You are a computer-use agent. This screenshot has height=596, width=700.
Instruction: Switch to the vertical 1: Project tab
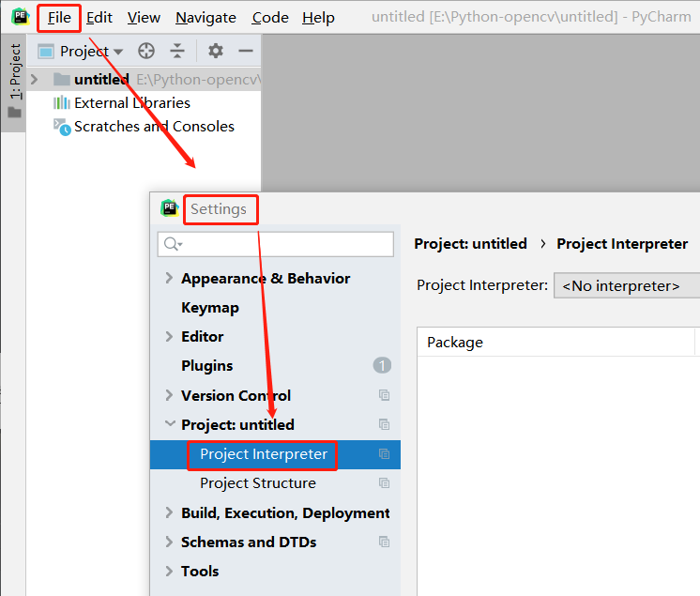[x=14, y=72]
